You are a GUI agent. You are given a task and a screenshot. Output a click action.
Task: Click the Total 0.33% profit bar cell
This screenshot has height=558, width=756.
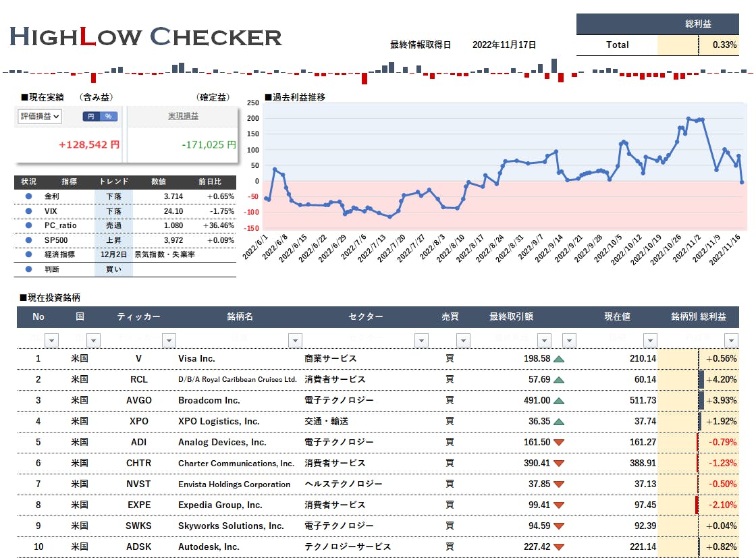coord(718,45)
